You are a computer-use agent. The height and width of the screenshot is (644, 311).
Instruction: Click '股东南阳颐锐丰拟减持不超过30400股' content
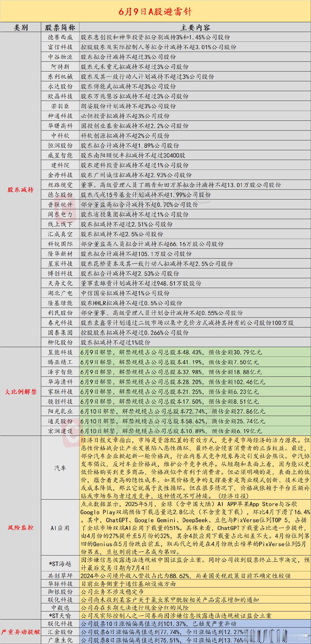click(133, 155)
